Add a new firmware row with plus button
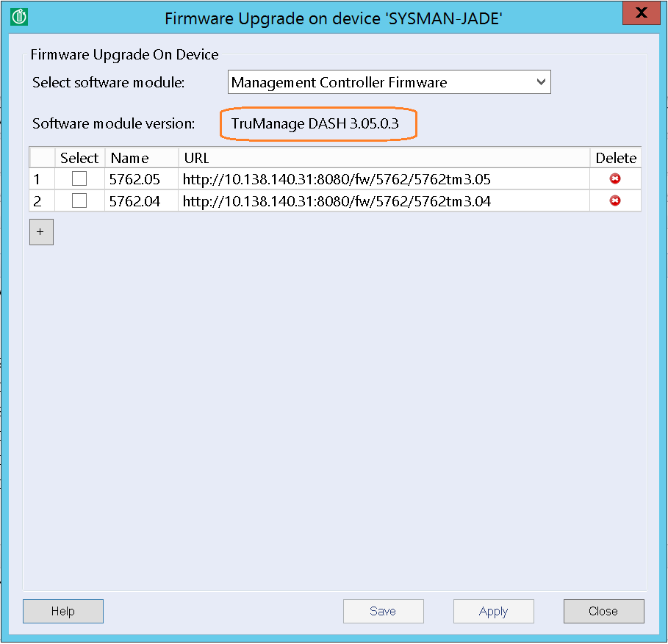This screenshot has height=644, width=668. 41,232
